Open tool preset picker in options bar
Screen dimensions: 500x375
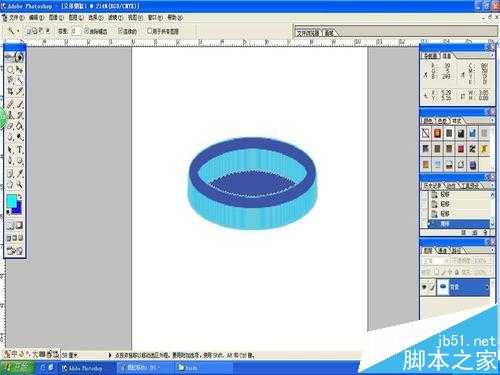[13, 31]
